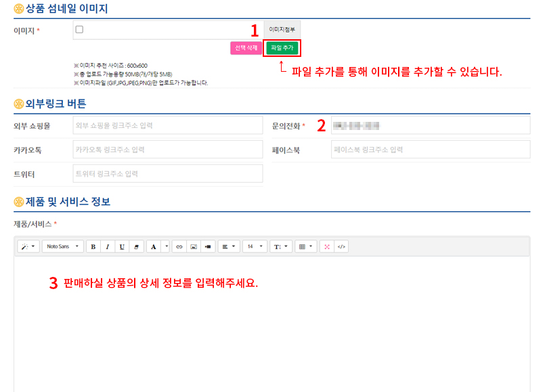Open the insert link tool
Screen dimensions: 545x392
[178, 246]
